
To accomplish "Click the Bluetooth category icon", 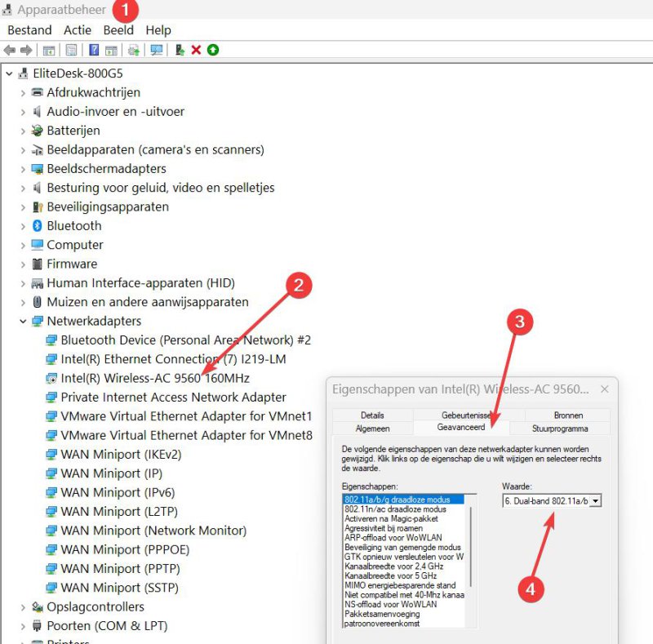I will 37,226.
